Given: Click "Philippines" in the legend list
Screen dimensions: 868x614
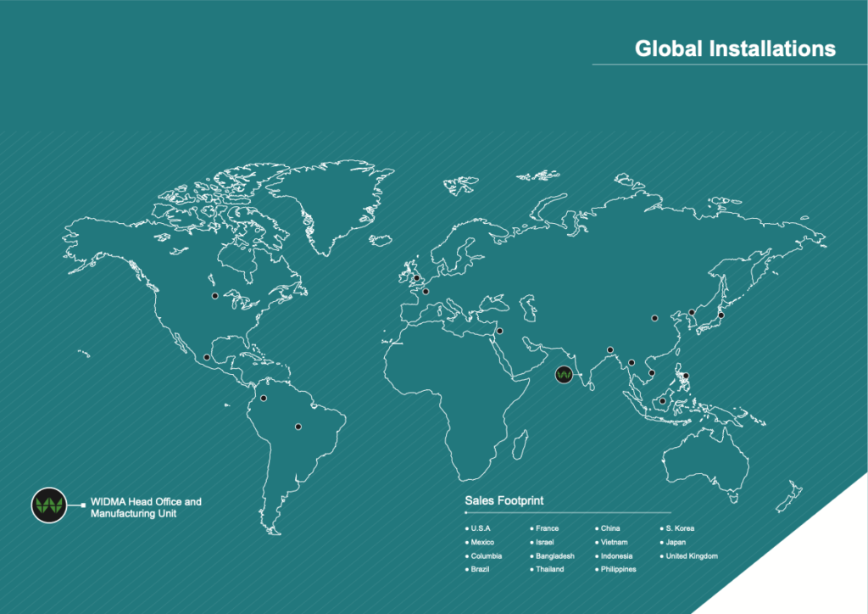Looking at the screenshot, I should point(618,570).
